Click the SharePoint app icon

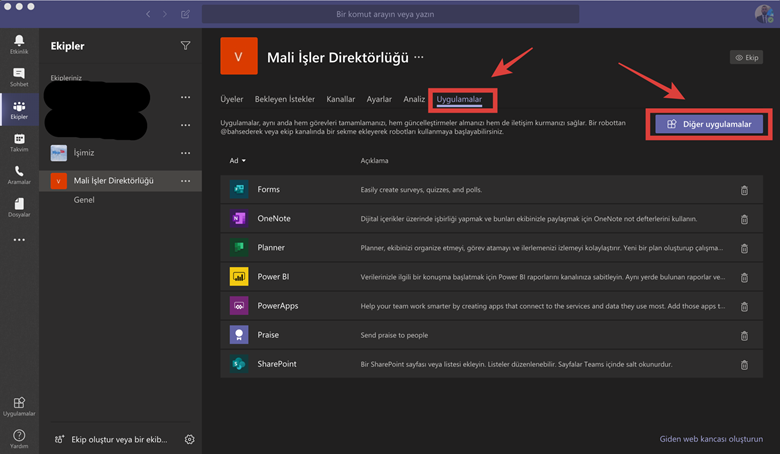tap(239, 363)
